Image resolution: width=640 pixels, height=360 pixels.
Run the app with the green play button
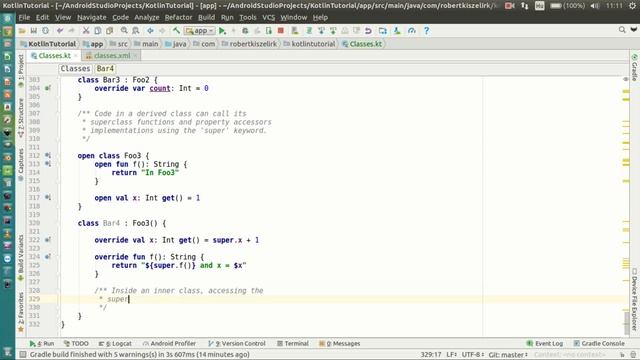222,31
